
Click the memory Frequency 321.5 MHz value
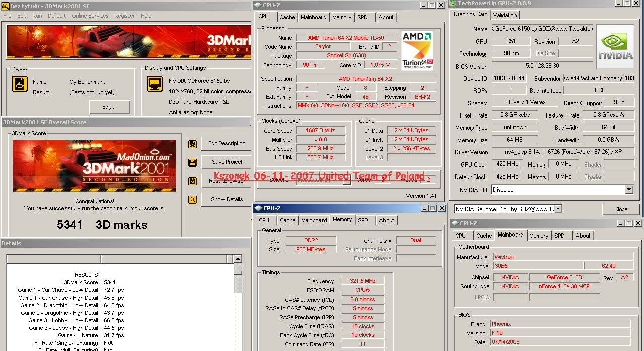tap(363, 281)
